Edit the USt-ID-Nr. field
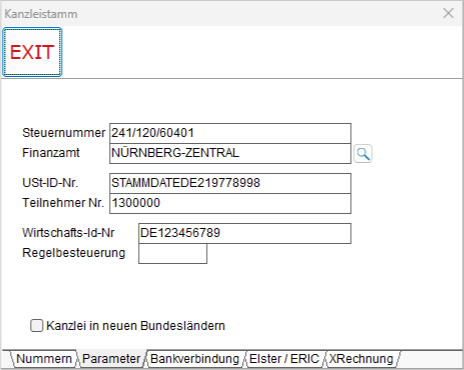Screen dimensions: 464x370 point(230,183)
